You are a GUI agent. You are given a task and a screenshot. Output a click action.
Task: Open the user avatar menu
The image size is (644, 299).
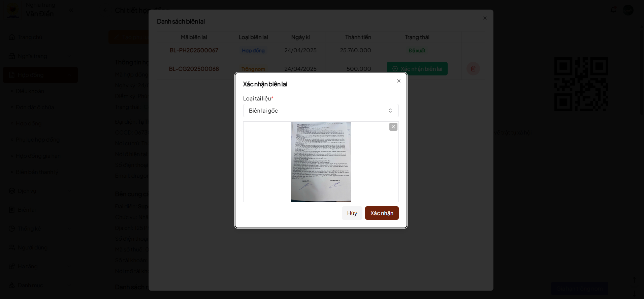[628, 10]
